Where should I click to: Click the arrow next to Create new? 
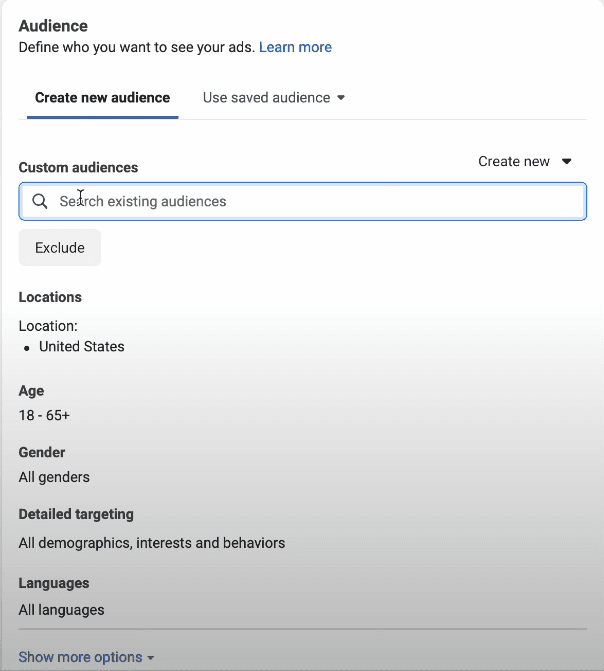(566, 161)
